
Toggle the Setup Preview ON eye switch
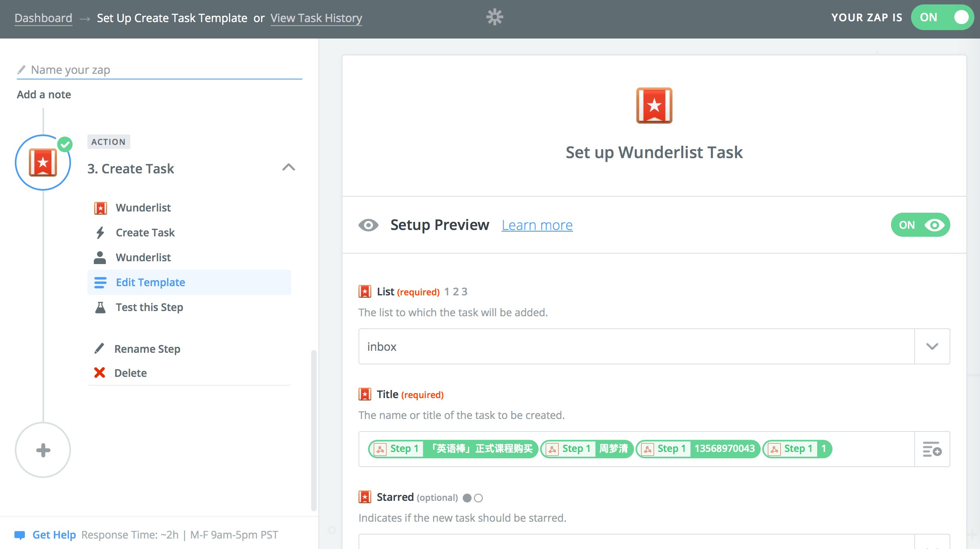[x=920, y=225]
